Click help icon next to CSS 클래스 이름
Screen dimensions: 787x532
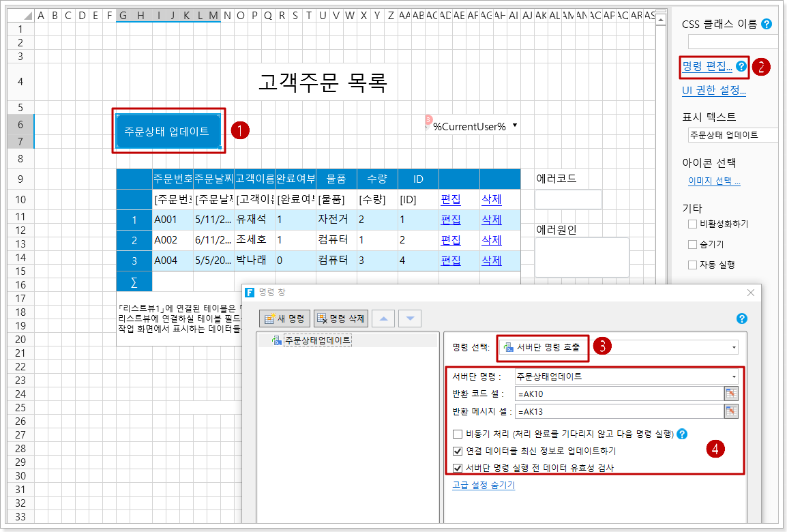[x=767, y=24]
